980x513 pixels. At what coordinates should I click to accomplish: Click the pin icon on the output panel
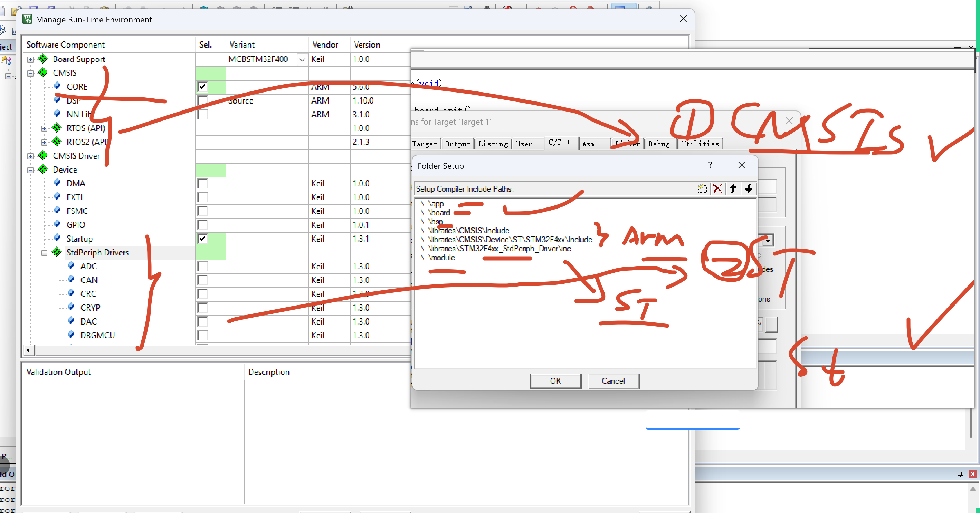pyautogui.click(x=960, y=474)
